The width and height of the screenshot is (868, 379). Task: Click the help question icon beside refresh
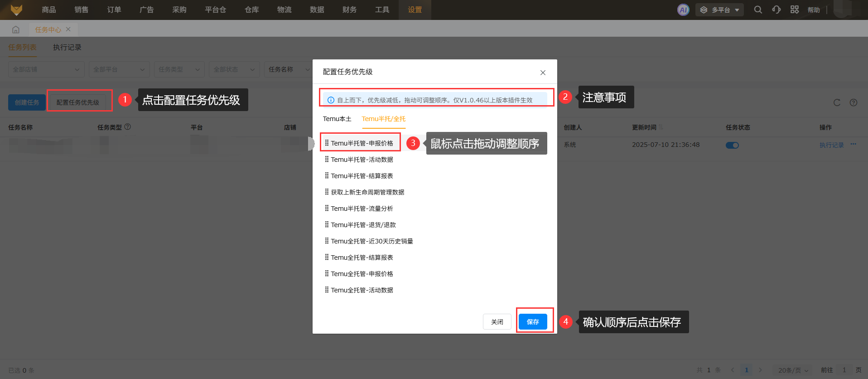tap(854, 102)
